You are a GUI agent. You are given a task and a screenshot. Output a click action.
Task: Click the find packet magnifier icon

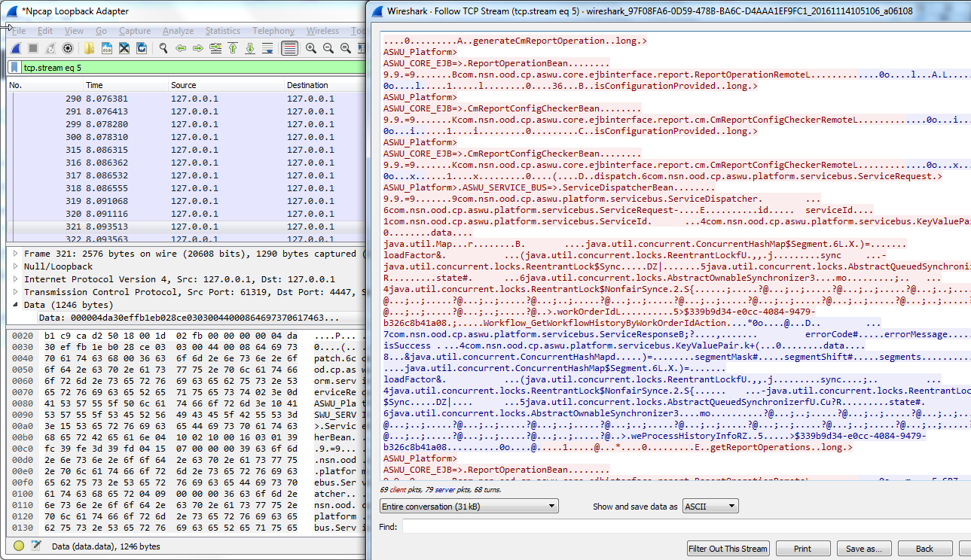click(163, 48)
